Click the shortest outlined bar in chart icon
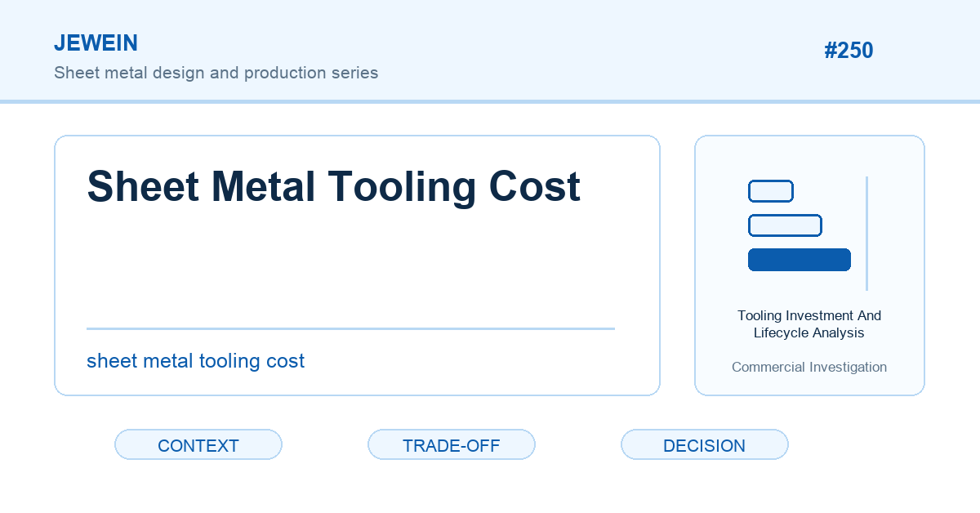Screen dimensions: 980x513 click(x=771, y=191)
